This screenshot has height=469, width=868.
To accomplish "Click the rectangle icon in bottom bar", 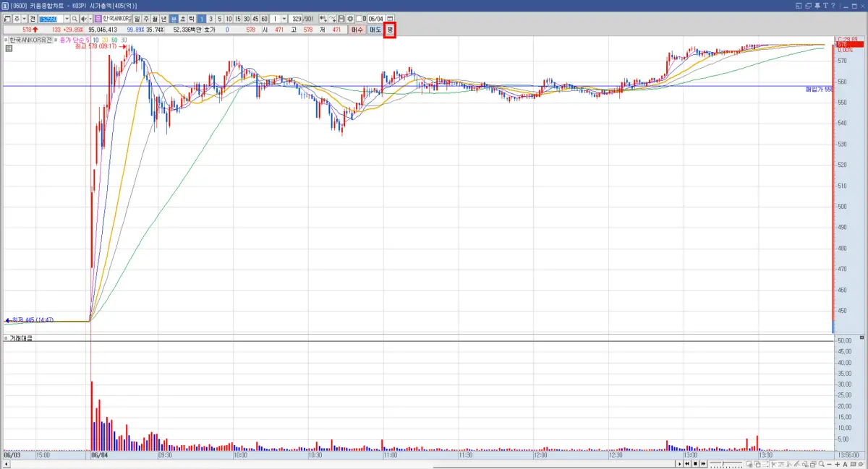I will point(853,464).
